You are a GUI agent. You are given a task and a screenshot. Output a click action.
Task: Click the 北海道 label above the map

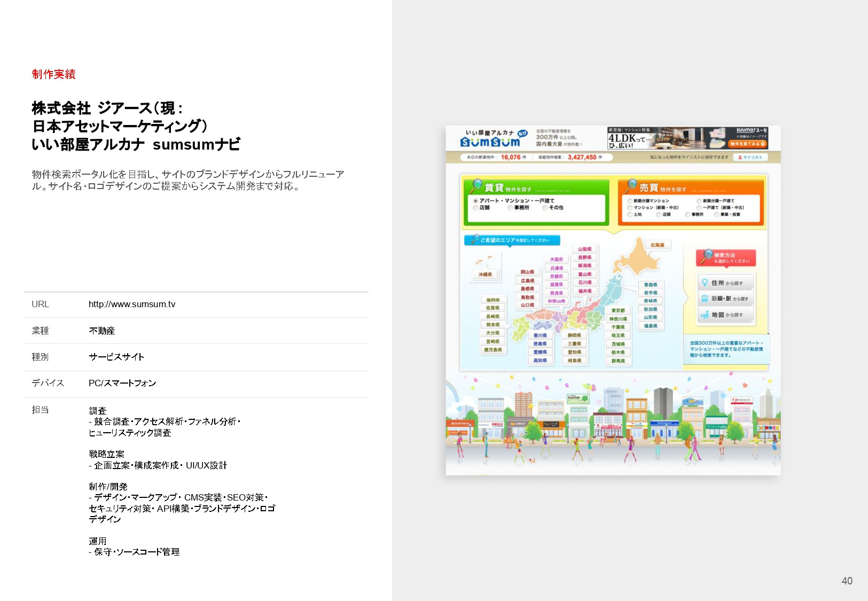656,245
